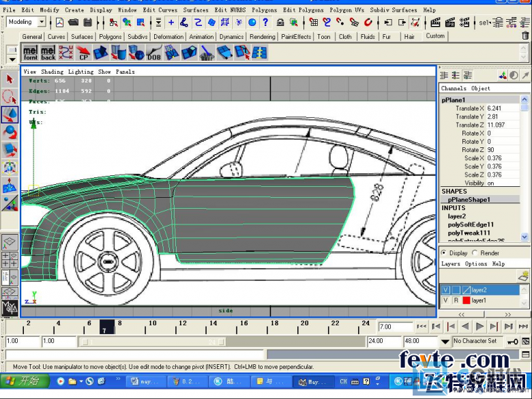Screen dimensions: 532x399
Task: Open the Modeling menu set dropdown
Action: point(42,22)
